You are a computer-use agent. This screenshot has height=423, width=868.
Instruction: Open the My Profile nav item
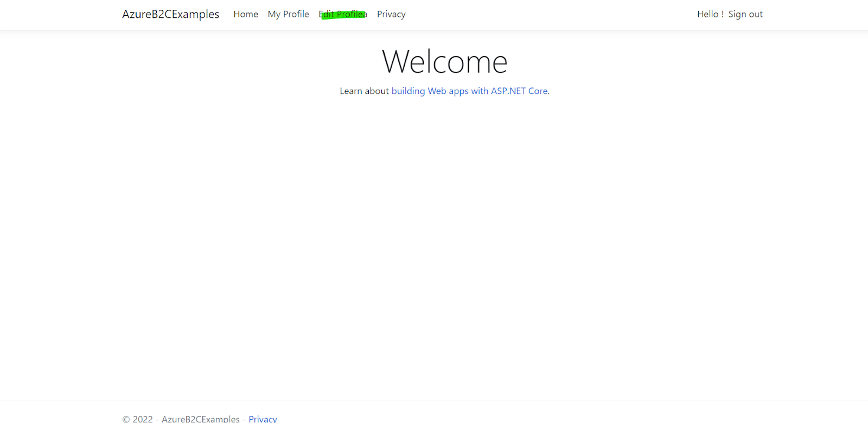288,14
